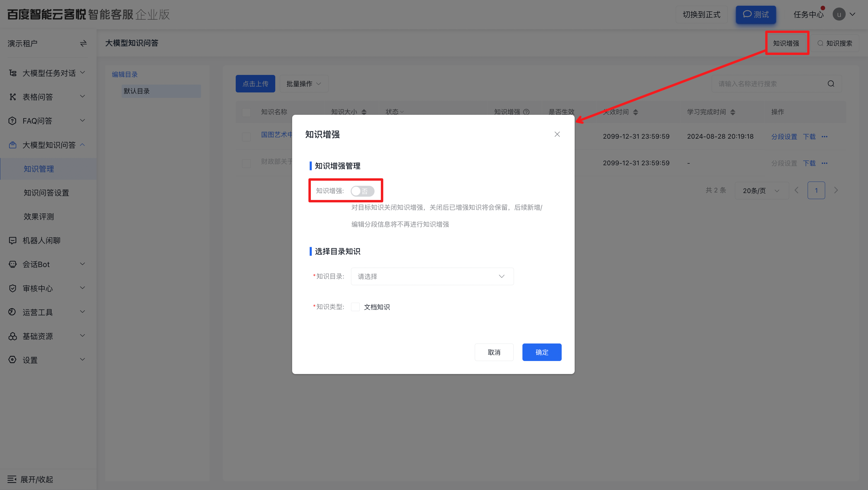Click the 大模型知识问答 briefcase icon
The image size is (868, 490).
[12, 145]
